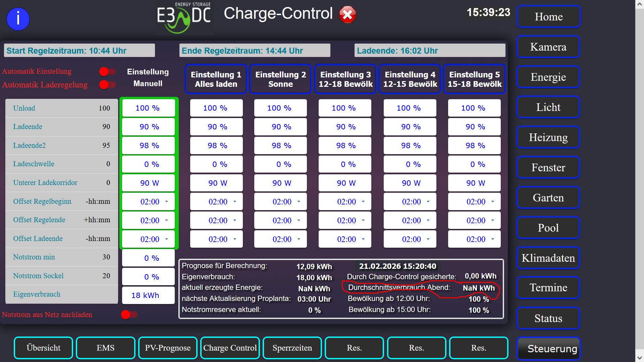644x362 pixels.
Task: Click manual Eigenverbrauch 18 kWh field
Action: 148,295
